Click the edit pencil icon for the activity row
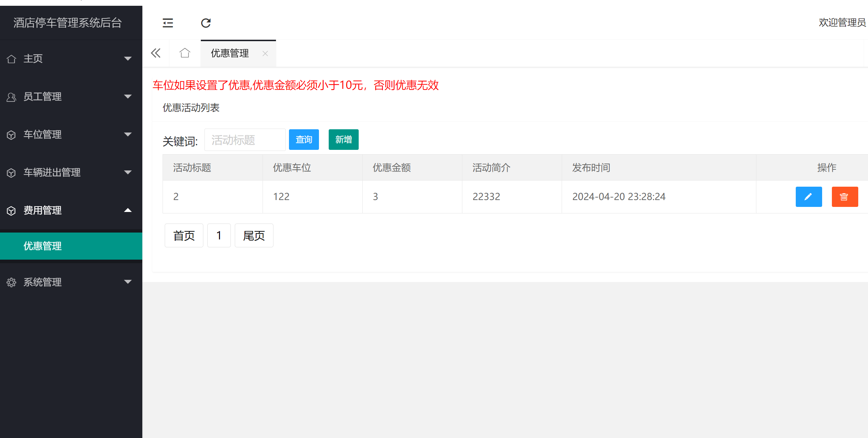 tap(808, 197)
